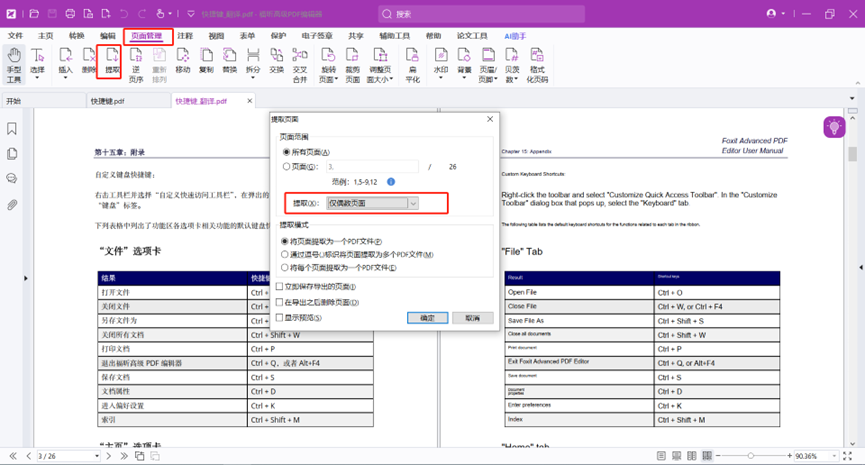Switch to facing pages view mode

pos(692,456)
